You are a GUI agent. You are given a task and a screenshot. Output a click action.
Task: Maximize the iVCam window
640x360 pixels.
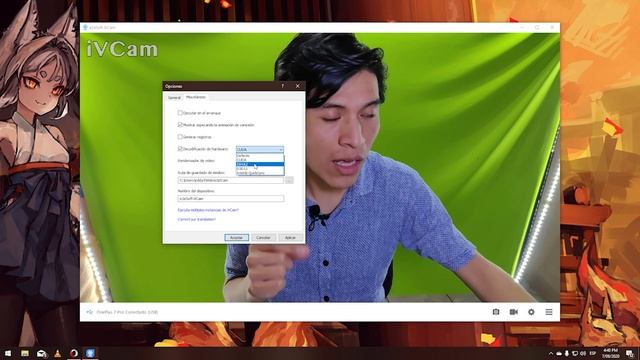coord(537,27)
